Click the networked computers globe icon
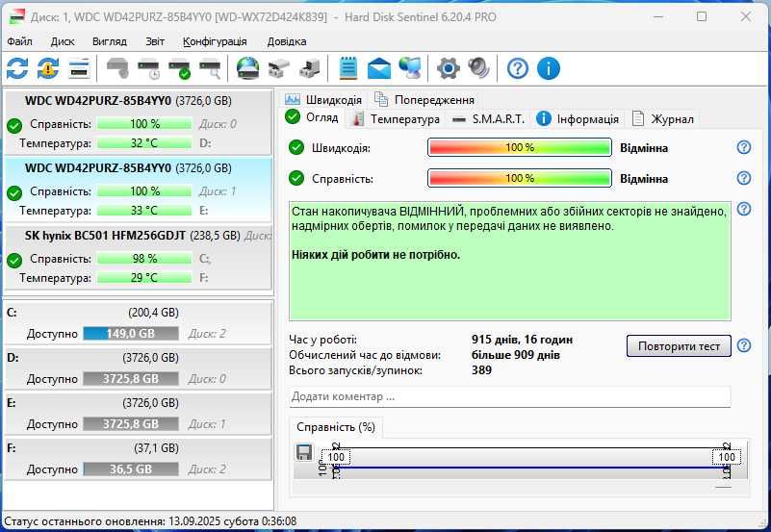This screenshot has height=532, width=771. click(410, 68)
